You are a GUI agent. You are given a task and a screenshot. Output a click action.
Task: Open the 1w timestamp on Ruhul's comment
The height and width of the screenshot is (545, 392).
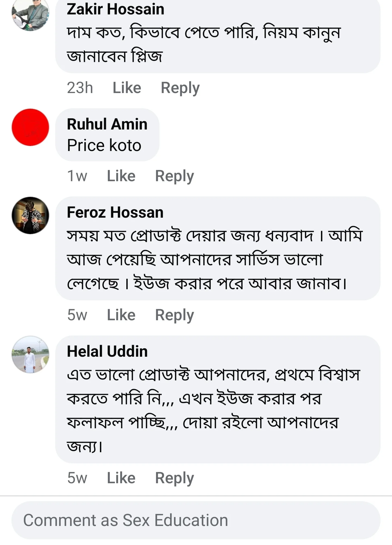tap(77, 175)
